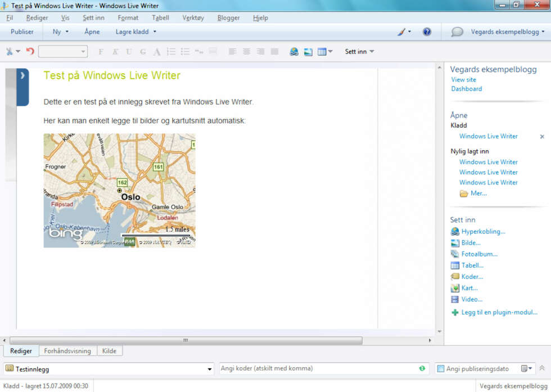551x392 pixels.
Task: Open the Ny dropdown
Action: coord(61,31)
